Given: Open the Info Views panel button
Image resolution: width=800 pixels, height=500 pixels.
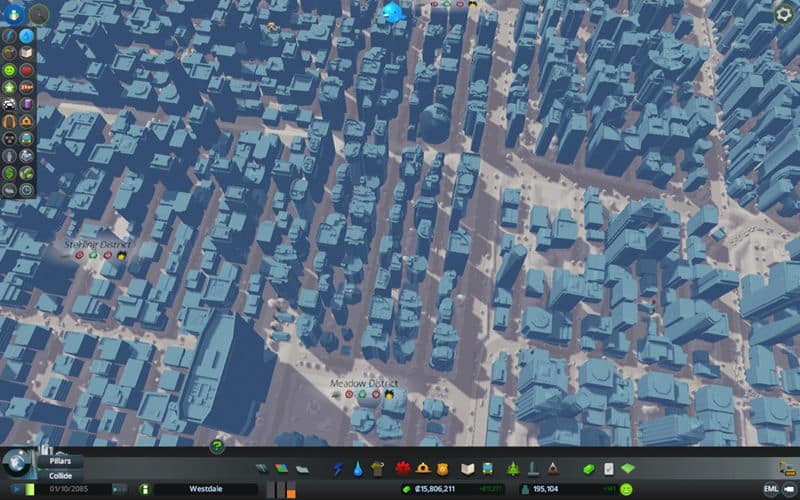Looking at the screenshot, I should point(13,13).
